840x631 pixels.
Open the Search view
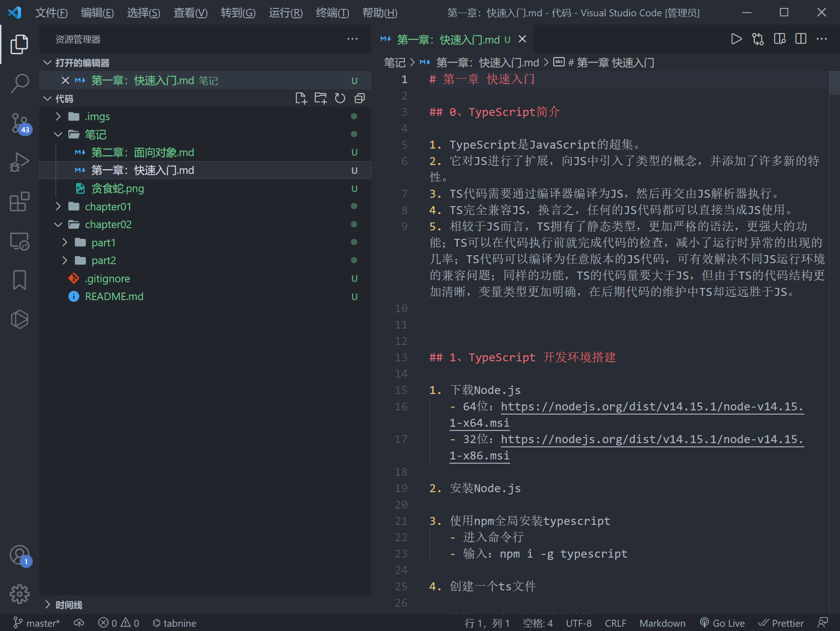pyautogui.click(x=19, y=84)
